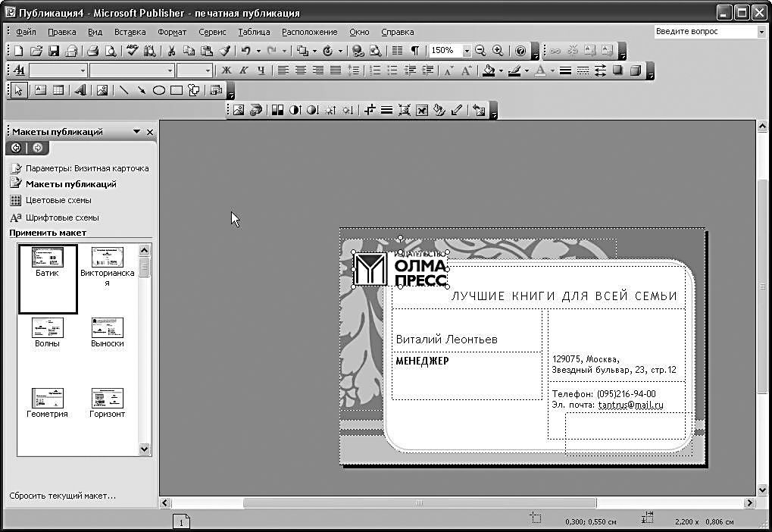Click the Crop picture tool

coord(370,110)
